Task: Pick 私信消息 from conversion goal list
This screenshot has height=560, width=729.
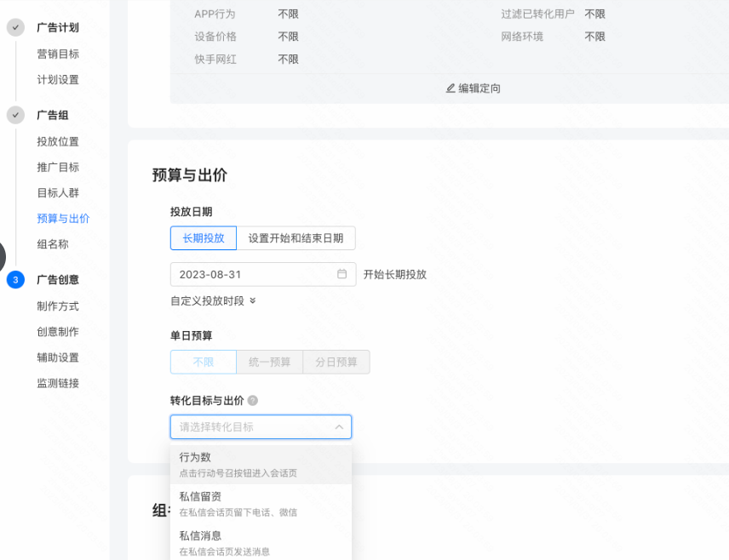Action: pos(261,543)
